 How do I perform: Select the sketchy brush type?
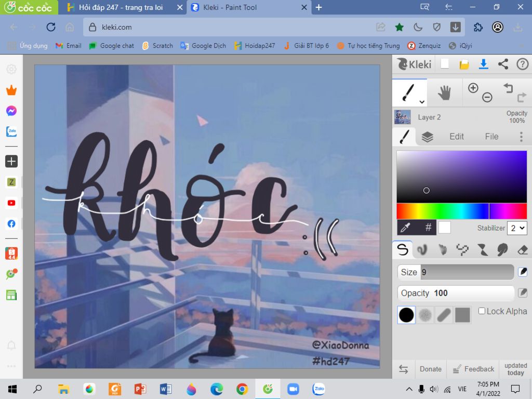[443, 250]
